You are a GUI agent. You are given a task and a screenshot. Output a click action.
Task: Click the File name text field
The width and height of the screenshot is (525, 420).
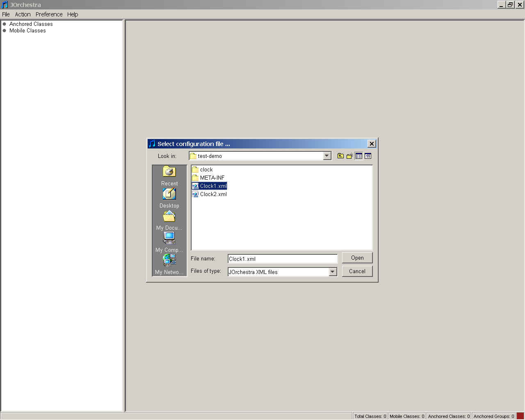282,259
